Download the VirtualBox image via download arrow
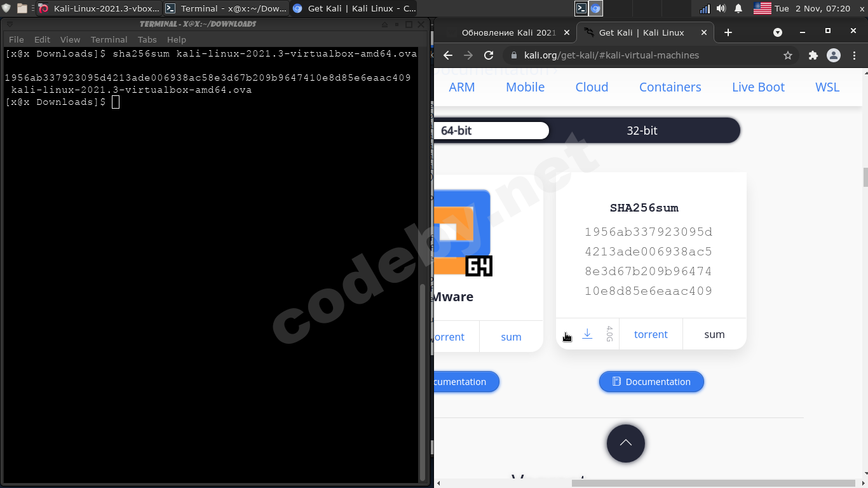This screenshot has height=488, width=868. 587,334
